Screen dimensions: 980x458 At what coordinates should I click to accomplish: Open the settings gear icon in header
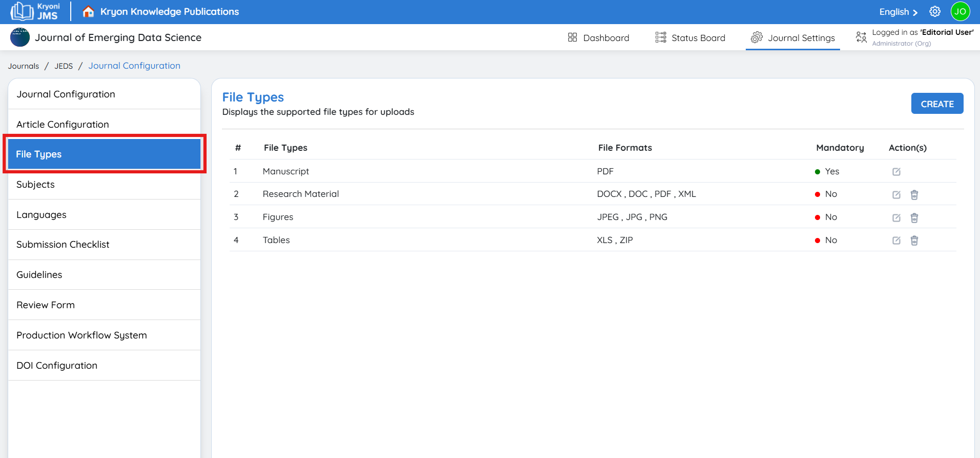coord(935,12)
